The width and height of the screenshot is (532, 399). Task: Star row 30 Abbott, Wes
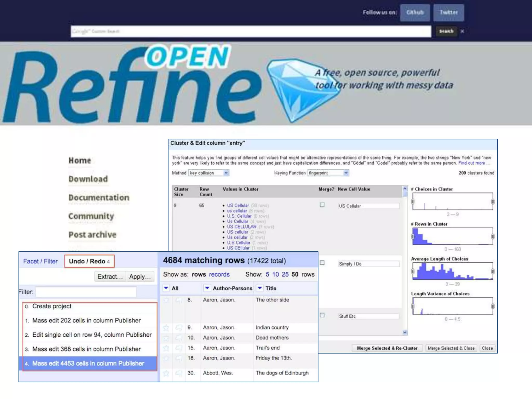166,373
